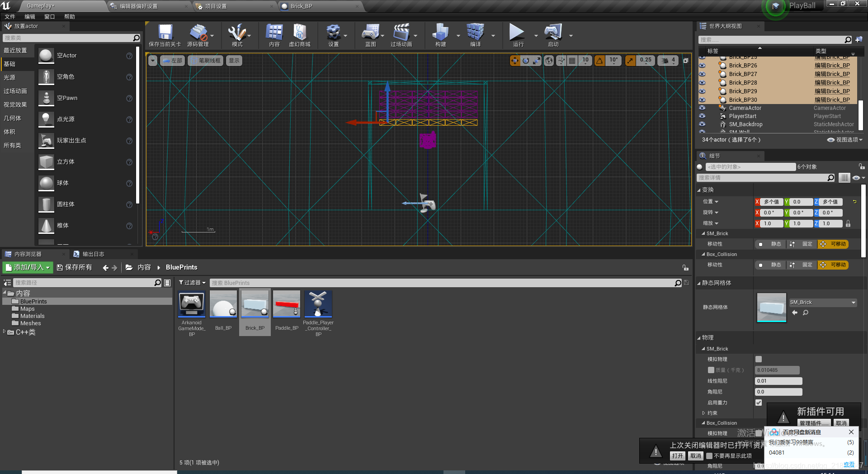This screenshot has height=474, width=868.
Task: Open the Settings toolbar icon
Action: [333, 35]
